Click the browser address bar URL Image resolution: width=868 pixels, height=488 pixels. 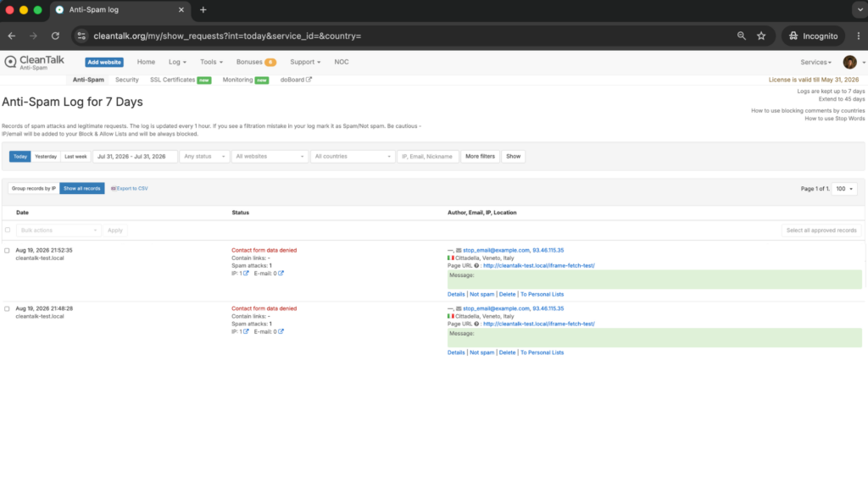(227, 36)
